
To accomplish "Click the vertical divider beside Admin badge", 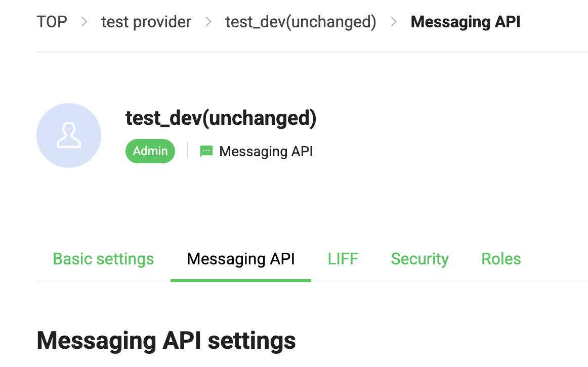I will [x=188, y=150].
